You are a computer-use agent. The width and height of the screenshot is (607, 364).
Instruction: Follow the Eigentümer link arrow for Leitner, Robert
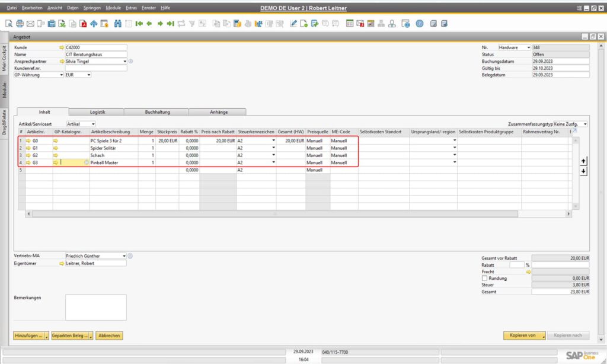coord(62,264)
